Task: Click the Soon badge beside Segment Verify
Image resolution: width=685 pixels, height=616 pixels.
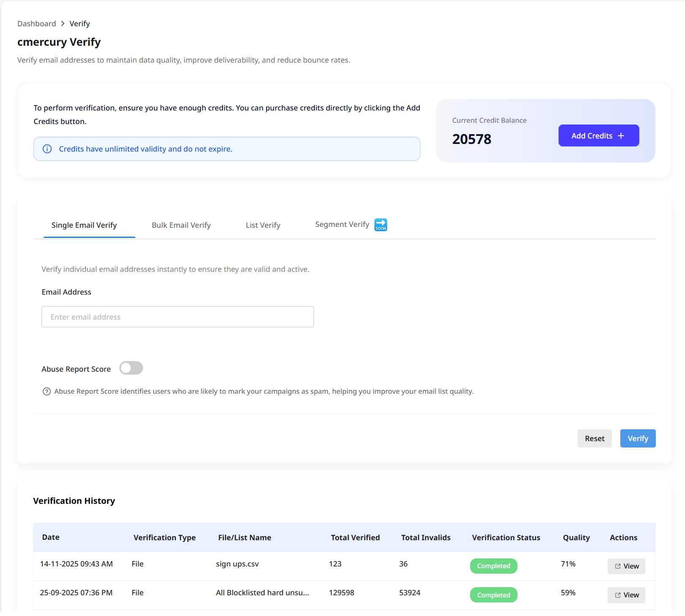Action: (381, 225)
